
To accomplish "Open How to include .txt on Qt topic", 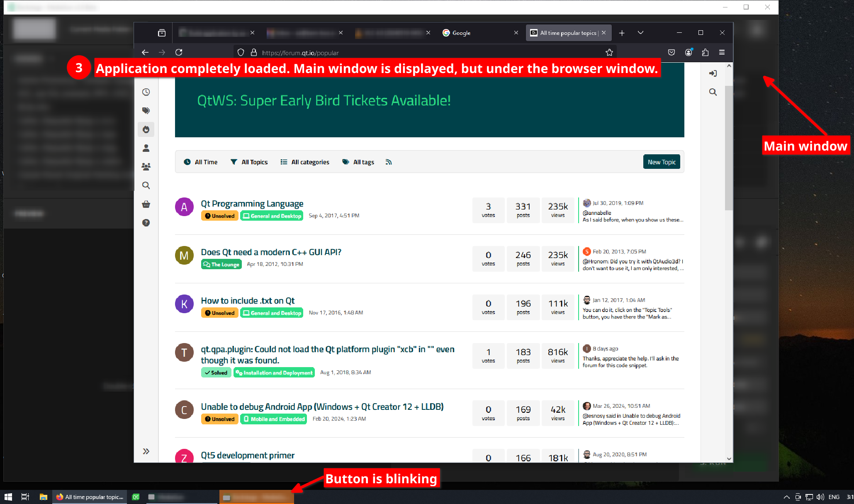I will (x=248, y=301).
